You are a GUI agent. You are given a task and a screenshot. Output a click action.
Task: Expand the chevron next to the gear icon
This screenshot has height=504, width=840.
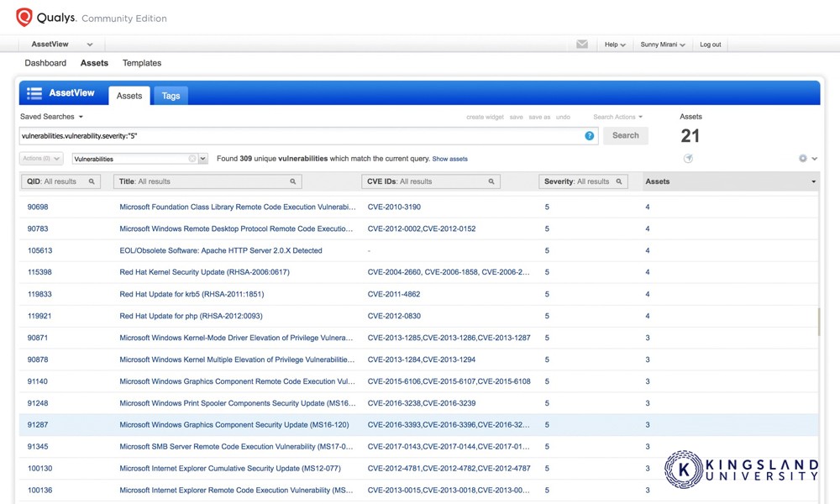point(814,159)
